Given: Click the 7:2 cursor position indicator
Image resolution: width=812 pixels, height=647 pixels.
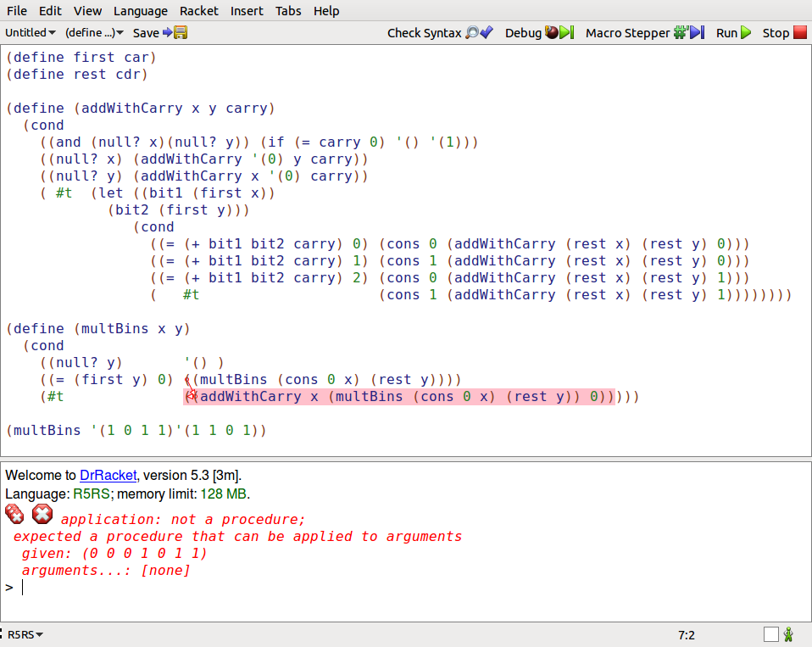Looking at the screenshot, I should click(686, 634).
